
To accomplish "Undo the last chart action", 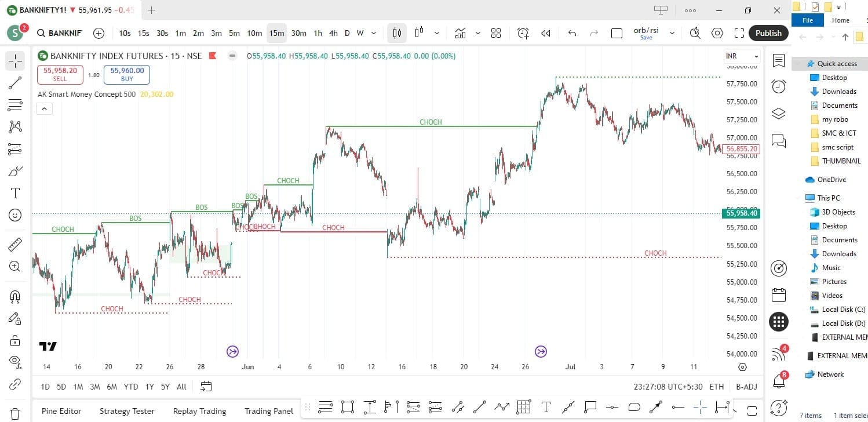I will (572, 33).
